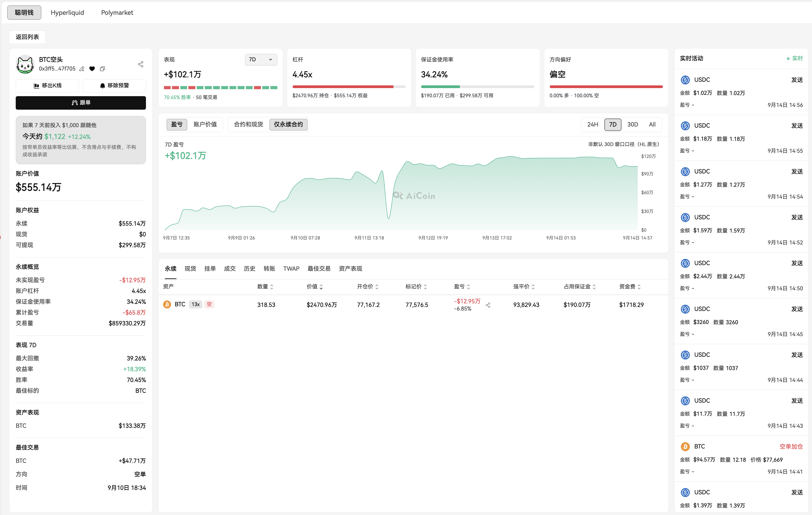This screenshot has height=515, width=812.
Task: Set chart range to 24H
Action: [592, 124]
